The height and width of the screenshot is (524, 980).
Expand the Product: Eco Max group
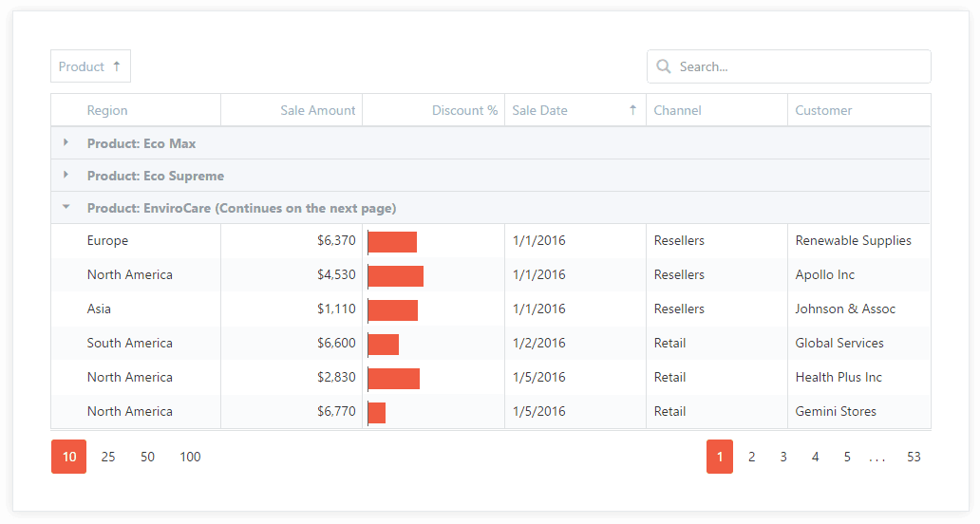click(66, 143)
